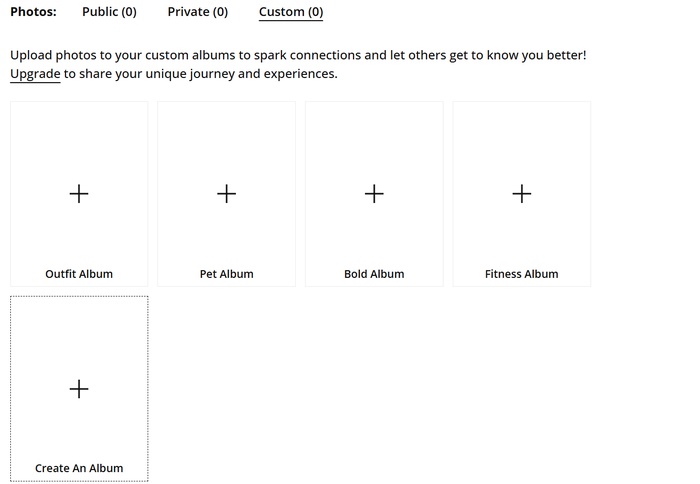The width and height of the screenshot is (700, 484).
Task: Click the plus icon in Bold Album
Action: click(x=374, y=194)
